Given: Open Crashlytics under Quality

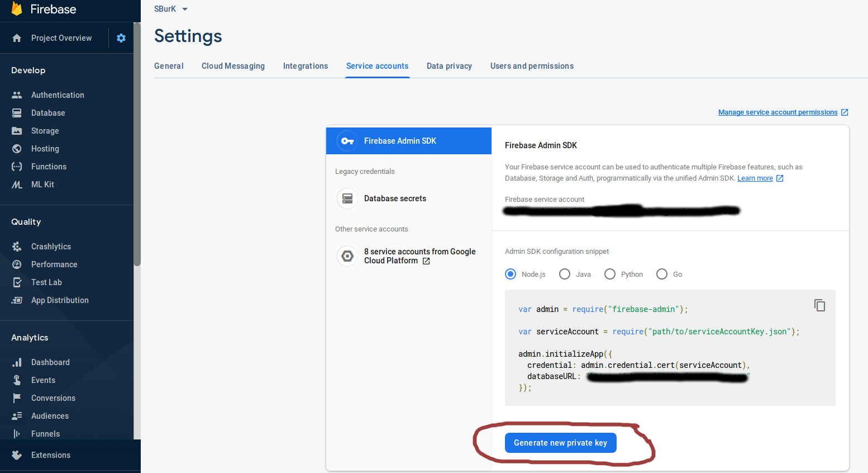Looking at the screenshot, I should (x=51, y=246).
